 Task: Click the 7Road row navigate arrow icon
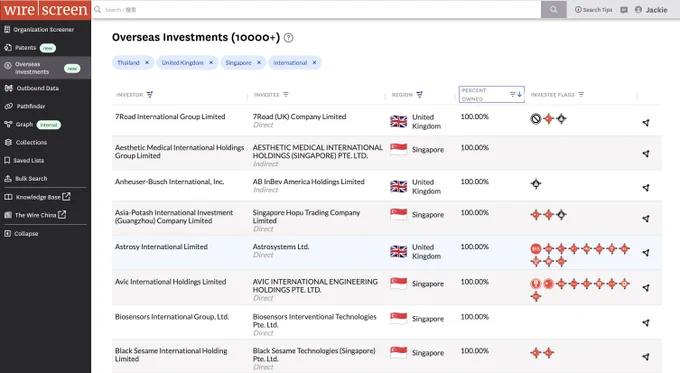(646, 123)
